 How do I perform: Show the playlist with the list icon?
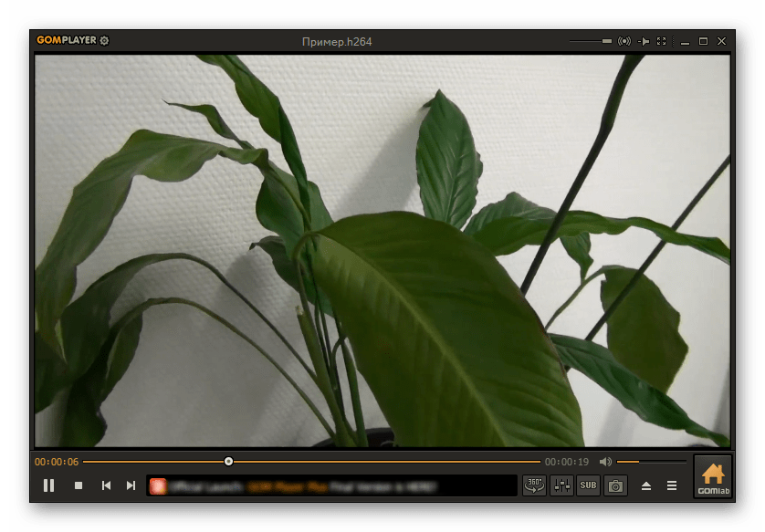672,485
